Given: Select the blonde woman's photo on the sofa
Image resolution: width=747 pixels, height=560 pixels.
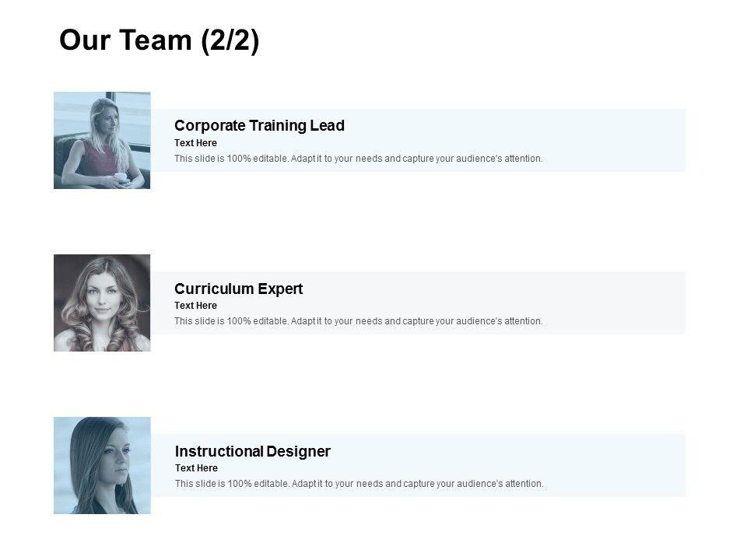Looking at the screenshot, I should pos(102,140).
